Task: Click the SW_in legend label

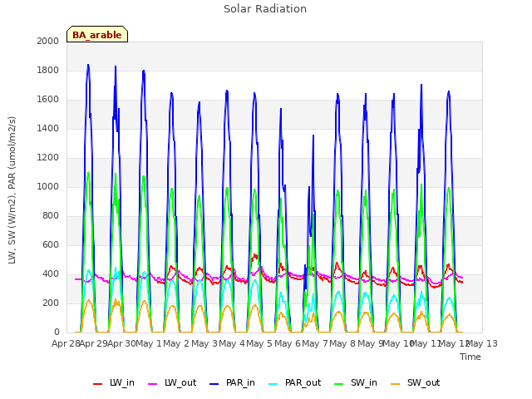Action: [364, 383]
